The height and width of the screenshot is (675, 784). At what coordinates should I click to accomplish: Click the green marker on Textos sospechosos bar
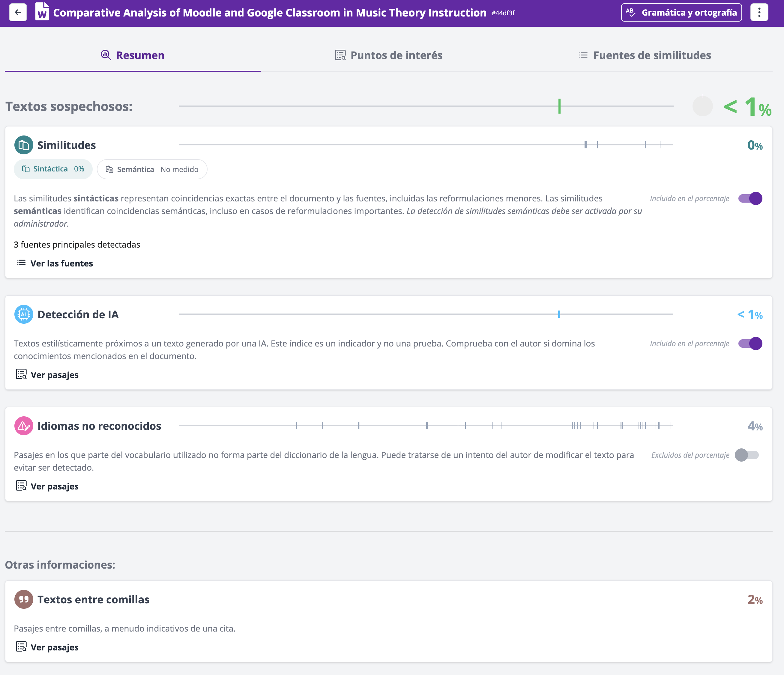(x=559, y=106)
